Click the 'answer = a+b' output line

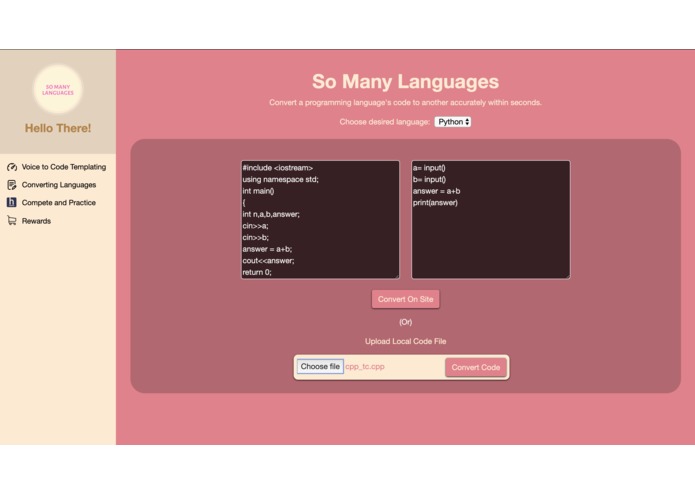coord(437,191)
